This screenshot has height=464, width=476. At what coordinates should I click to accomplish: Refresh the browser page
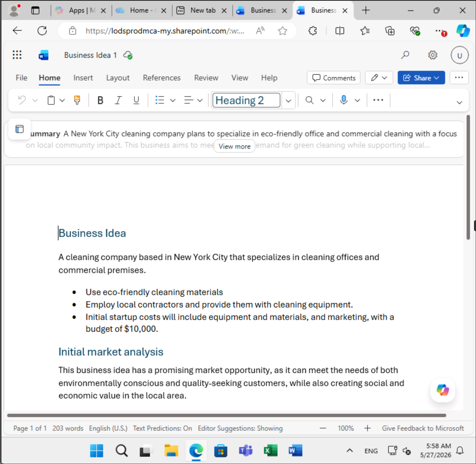(42, 31)
